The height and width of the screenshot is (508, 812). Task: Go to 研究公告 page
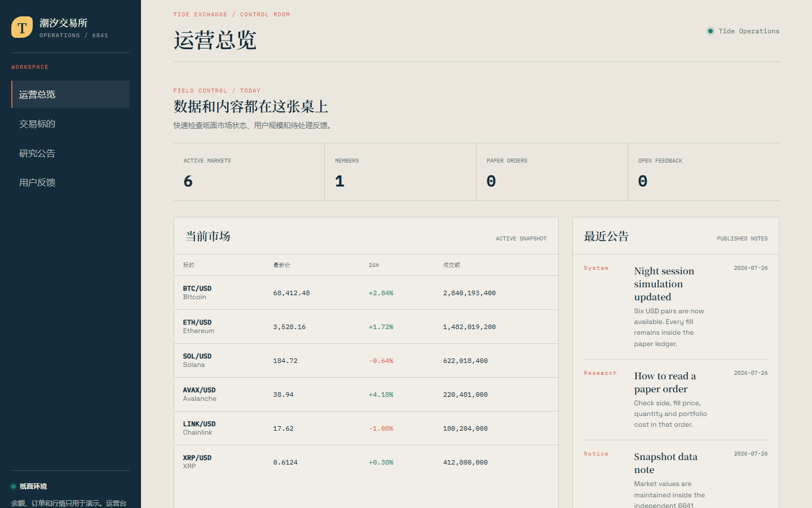[70, 153]
